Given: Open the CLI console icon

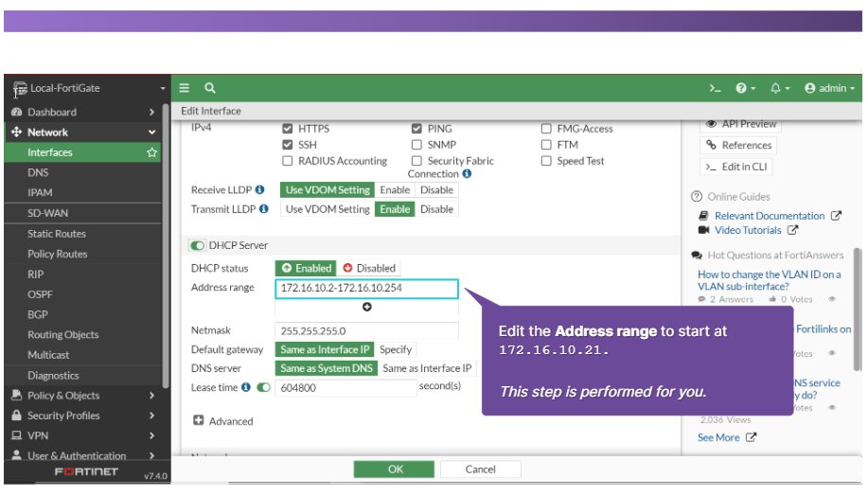Looking at the screenshot, I should pos(715,88).
